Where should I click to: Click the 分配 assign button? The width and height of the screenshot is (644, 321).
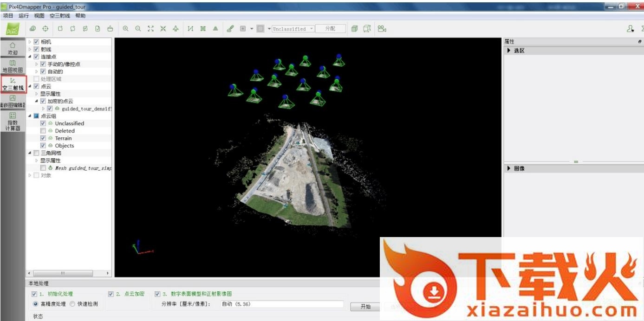(330, 29)
